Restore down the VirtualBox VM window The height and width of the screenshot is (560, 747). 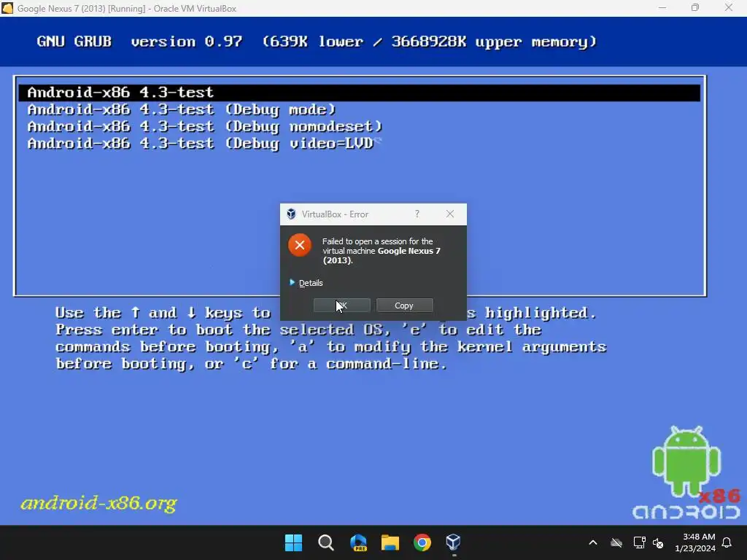coord(695,8)
